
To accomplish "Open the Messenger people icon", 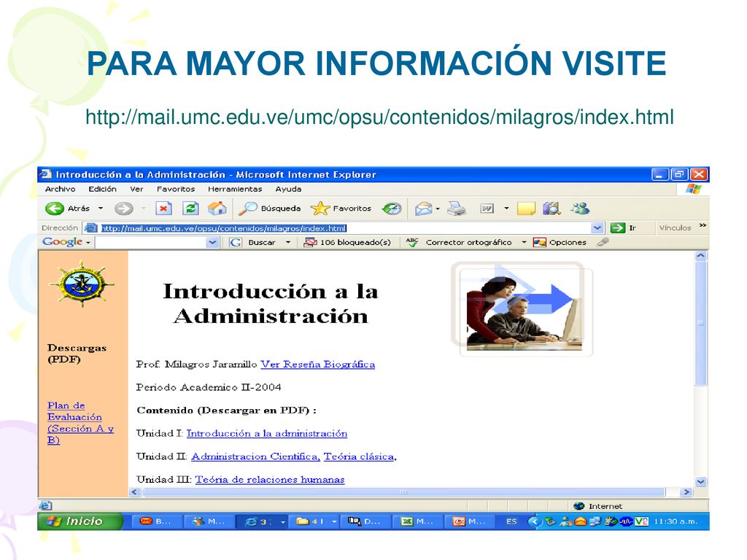I will tap(580, 209).
